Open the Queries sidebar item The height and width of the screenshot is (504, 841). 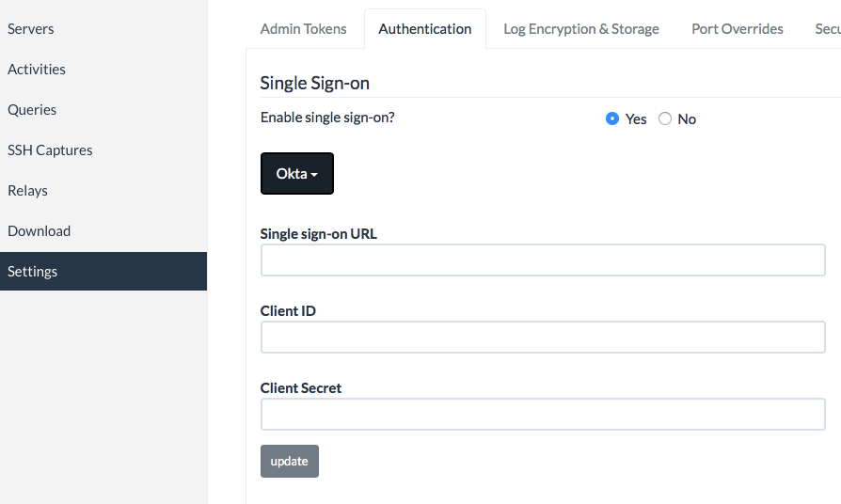point(32,110)
